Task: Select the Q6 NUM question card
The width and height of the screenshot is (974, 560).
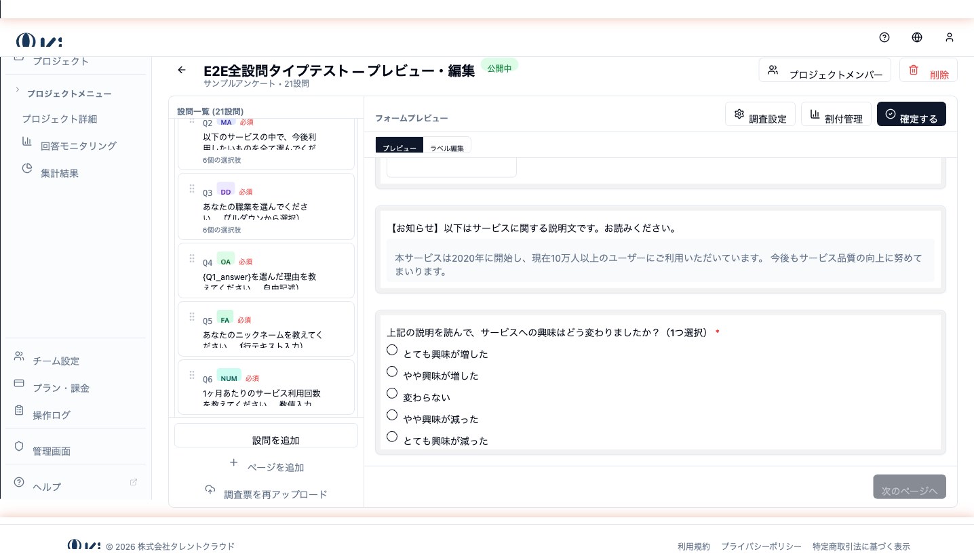Action: tap(266, 387)
